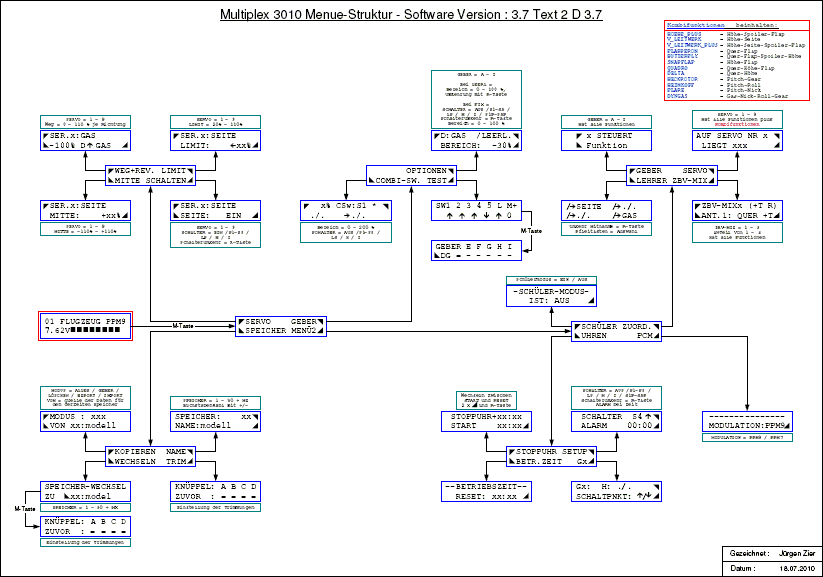Select the V_LEITWERK_PLUS legend entry

692,45
